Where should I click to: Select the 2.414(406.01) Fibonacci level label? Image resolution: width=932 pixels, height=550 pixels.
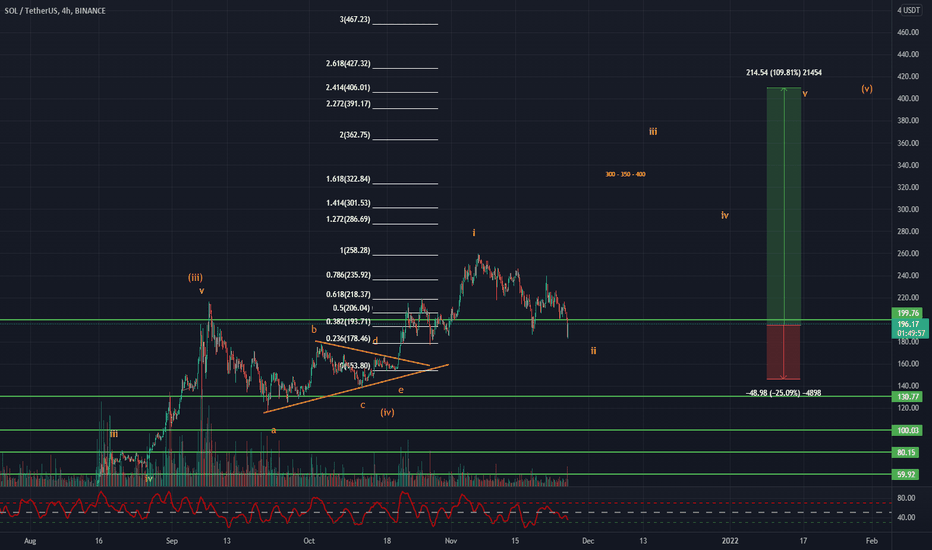click(x=348, y=87)
